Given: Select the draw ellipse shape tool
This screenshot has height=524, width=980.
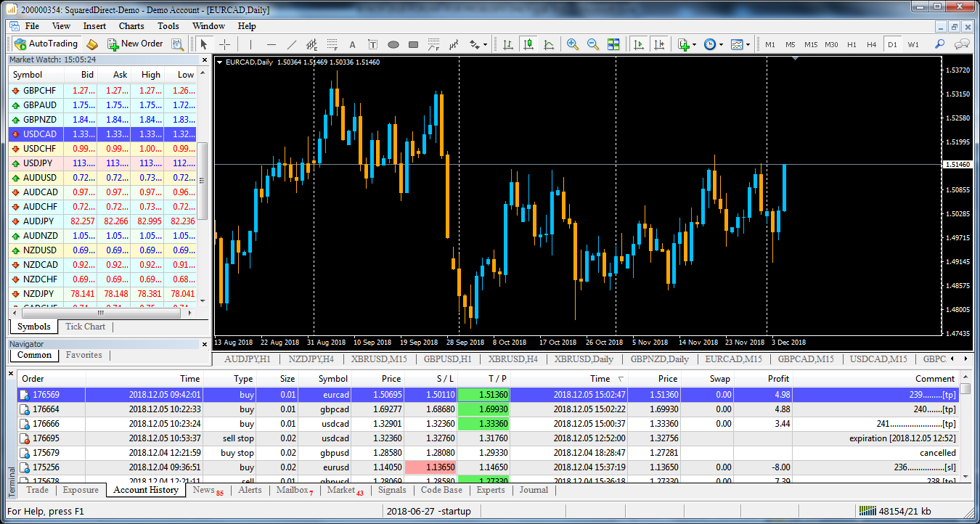Looking at the screenshot, I should pyautogui.click(x=393, y=44).
